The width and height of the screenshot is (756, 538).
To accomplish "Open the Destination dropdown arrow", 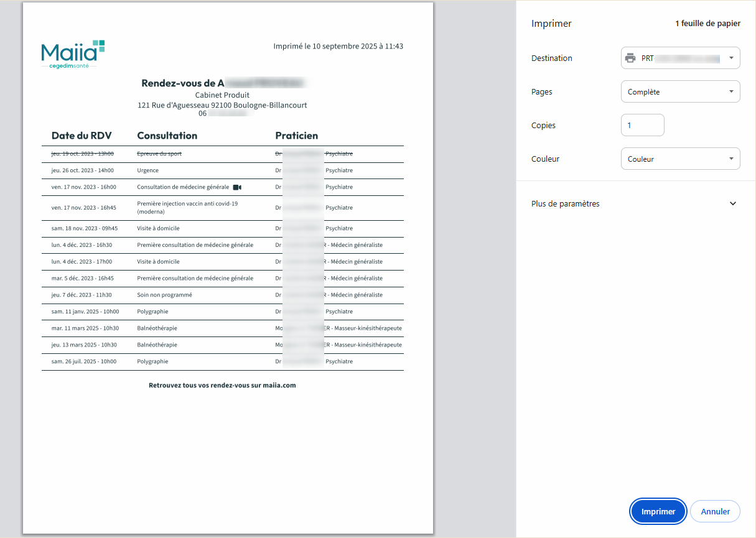I will tap(731, 58).
